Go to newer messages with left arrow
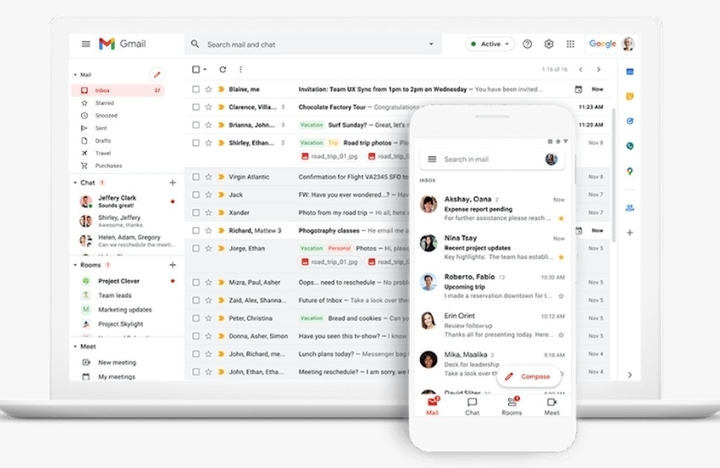 click(x=581, y=69)
